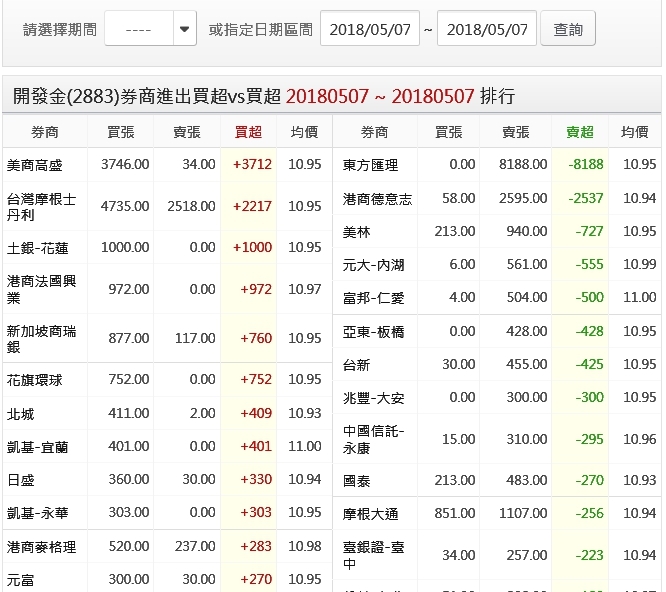
Task: Select broker 花旗環球
Action: pyautogui.click(x=34, y=380)
